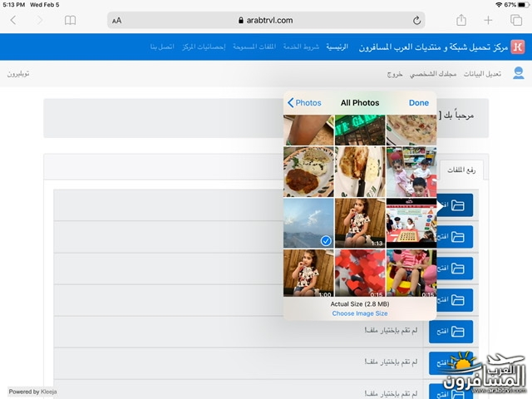Select the partial hand photo thumbnail
The image size is (532, 399).
click(x=308, y=130)
